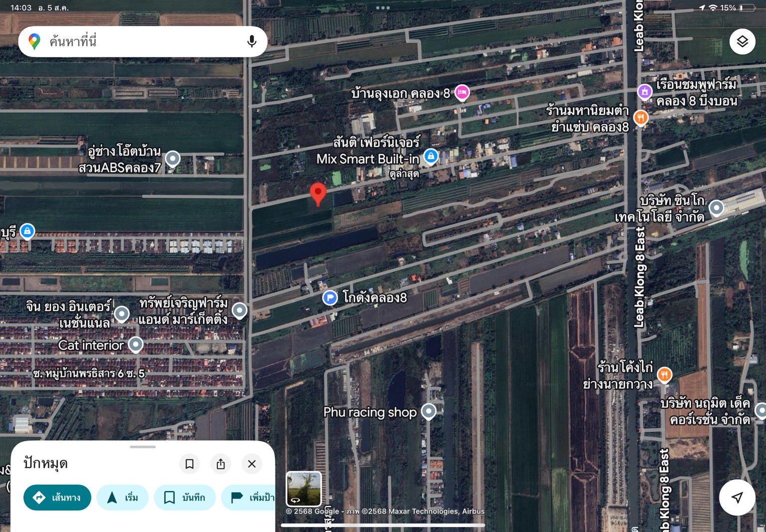
Task: Select the Phu racing shop marker
Action: (x=429, y=411)
